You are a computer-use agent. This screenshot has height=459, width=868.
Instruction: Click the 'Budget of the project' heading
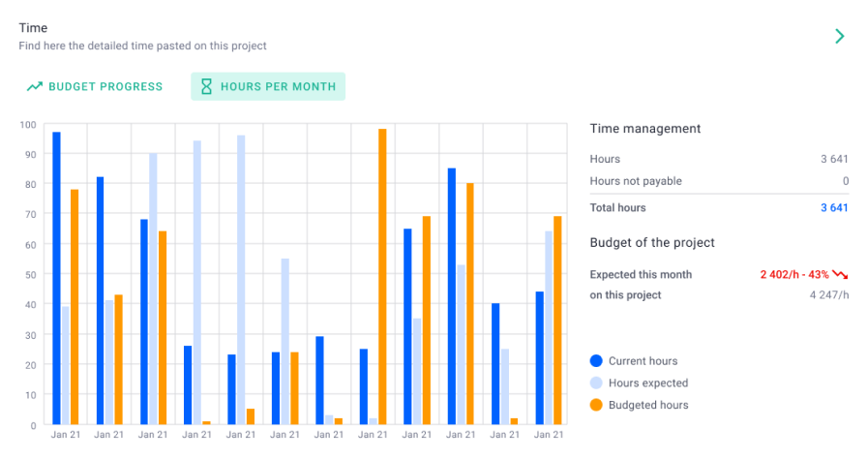[652, 242]
